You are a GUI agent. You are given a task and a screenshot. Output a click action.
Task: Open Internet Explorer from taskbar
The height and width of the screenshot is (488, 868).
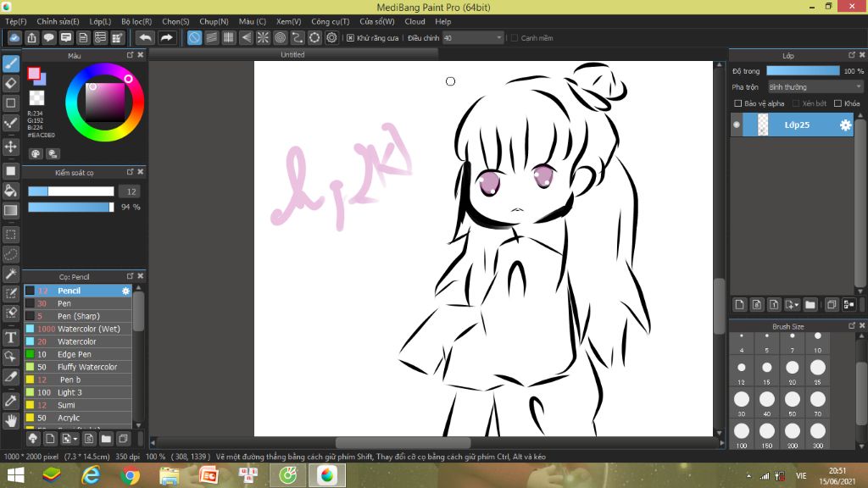pos(91,475)
